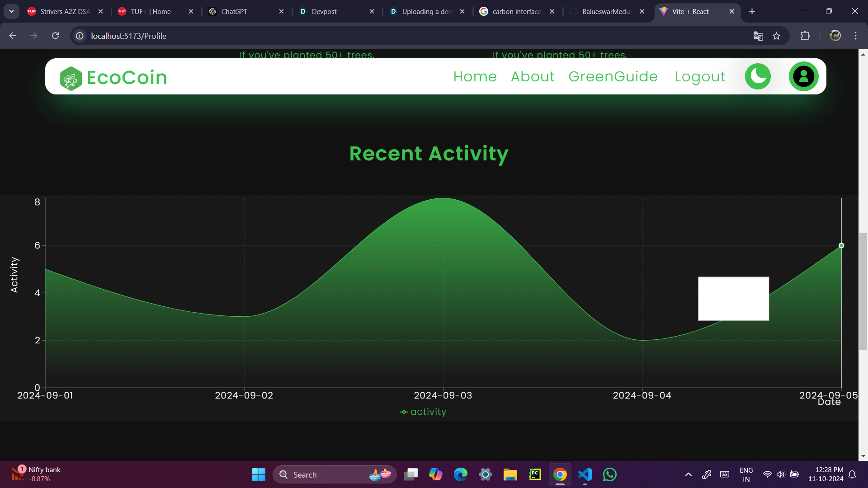Toggle dark mode moon icon
The width and height of the screenshot is (868, 488).
tap(758, 76)
